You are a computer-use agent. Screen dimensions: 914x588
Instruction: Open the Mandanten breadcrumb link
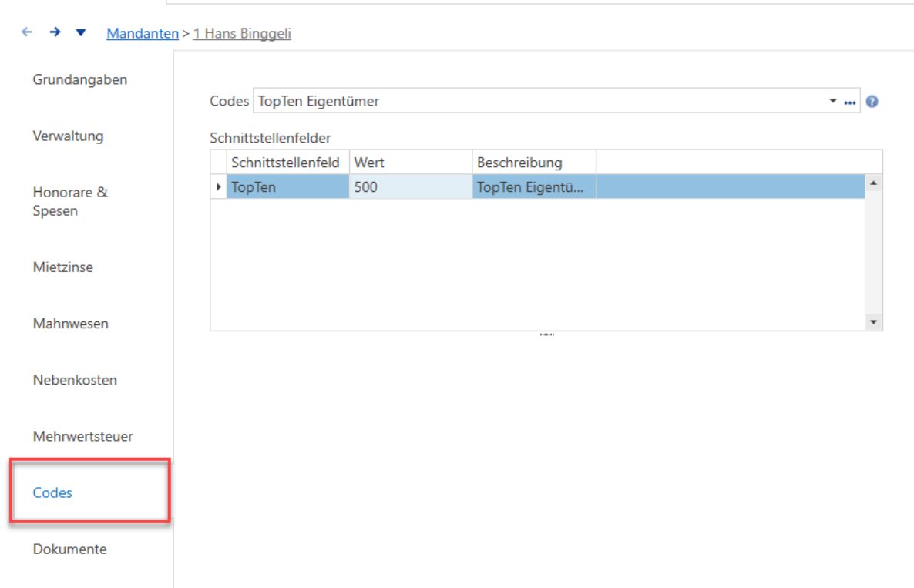pyautogui.click(x=143, y=33)
